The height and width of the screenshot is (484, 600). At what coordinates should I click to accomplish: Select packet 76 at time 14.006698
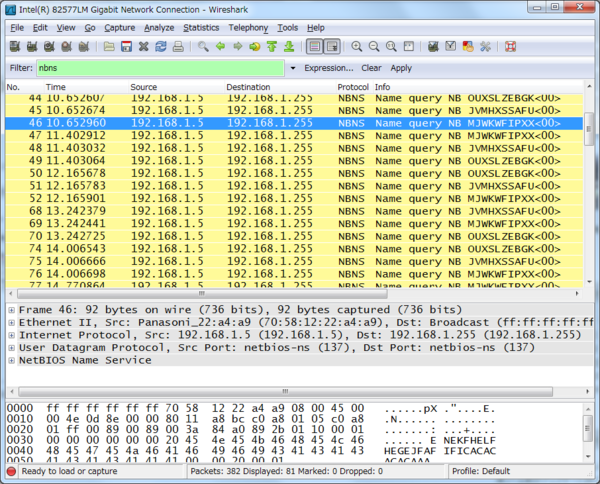tap(294, 274)
